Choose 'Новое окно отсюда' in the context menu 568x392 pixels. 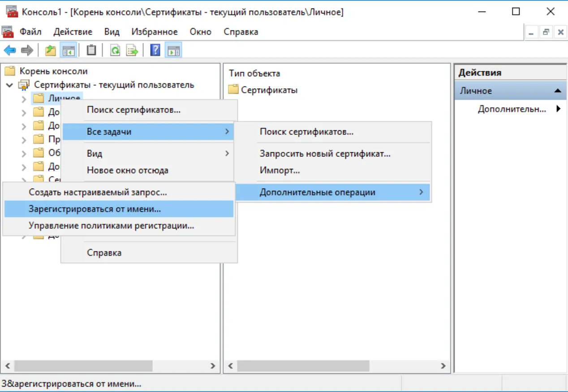[x=148, y=170]
